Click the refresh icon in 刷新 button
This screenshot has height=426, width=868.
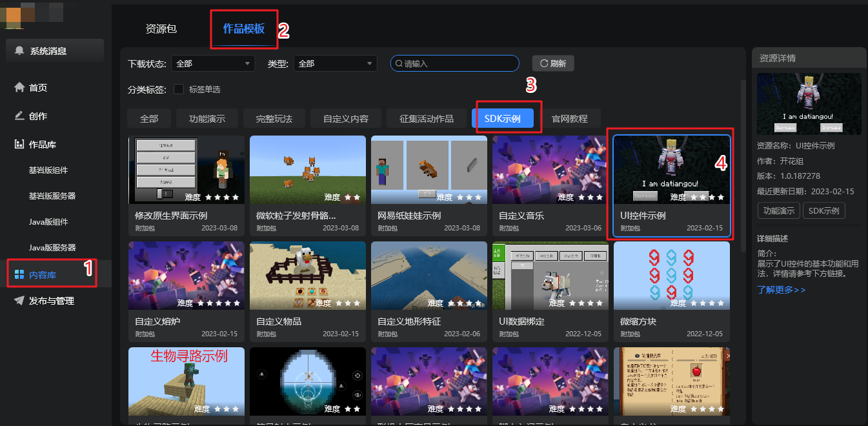544,63
